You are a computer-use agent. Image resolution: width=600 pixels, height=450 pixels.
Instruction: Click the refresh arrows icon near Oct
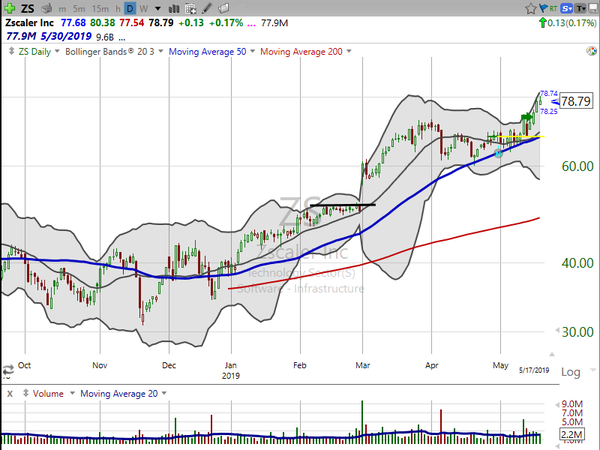8,370
